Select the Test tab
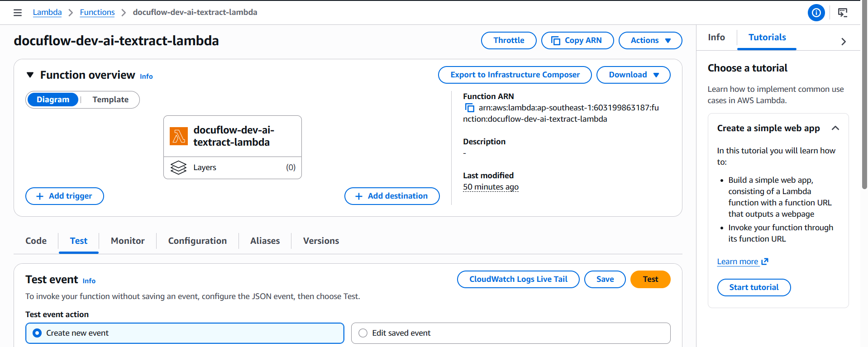 79,241
